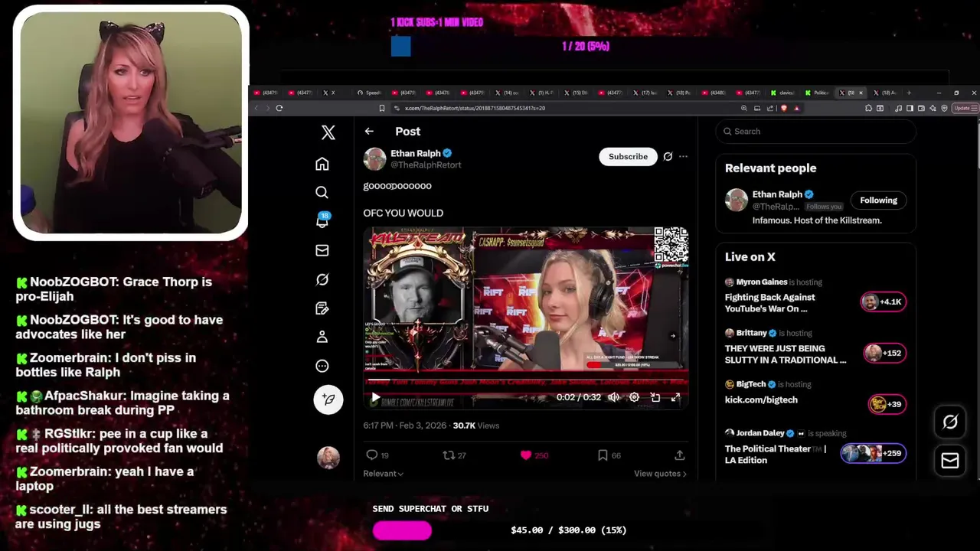Open Grok icon in left sidebar

322,279
